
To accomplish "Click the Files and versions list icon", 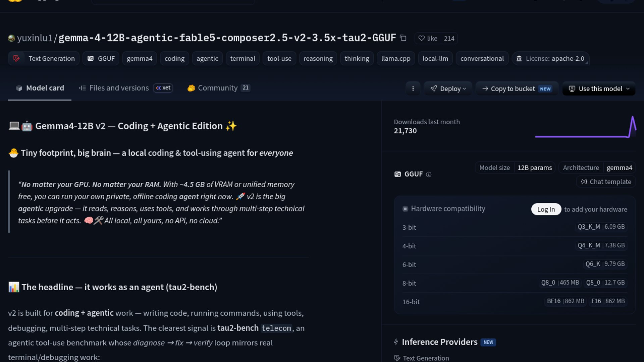I will coord(82,88).
